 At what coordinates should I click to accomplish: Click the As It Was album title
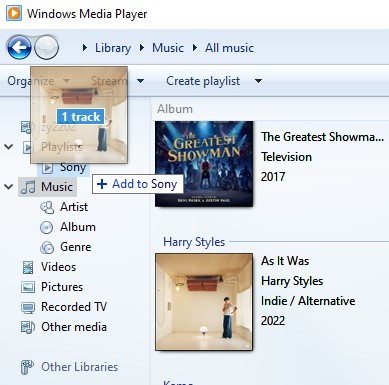pos(285,261)
